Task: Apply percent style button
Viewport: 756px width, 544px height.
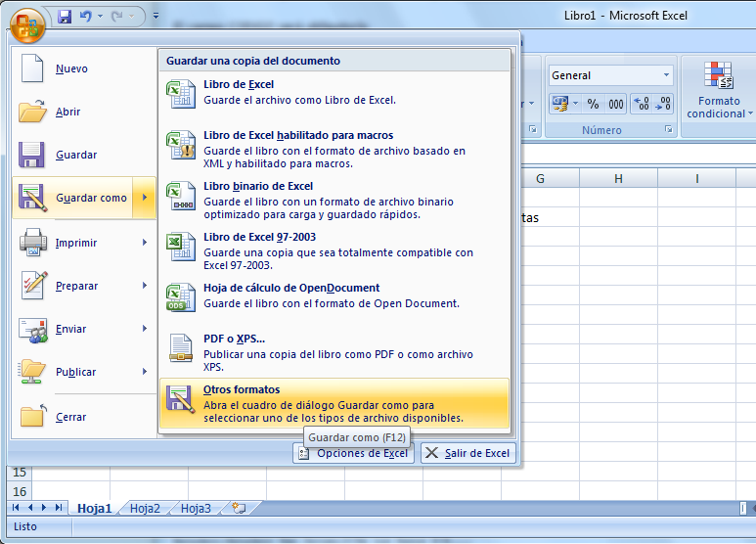Action: coord(593,104)
